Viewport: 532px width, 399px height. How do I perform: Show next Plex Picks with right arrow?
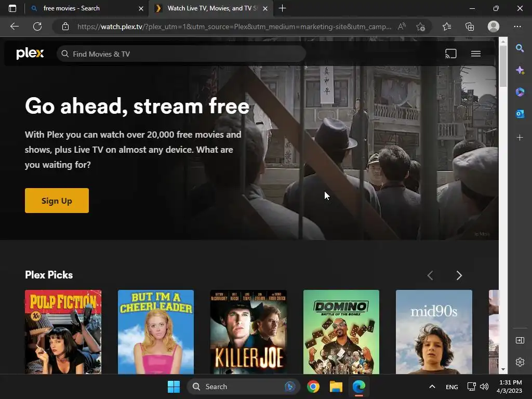click(x=459, y=275)
